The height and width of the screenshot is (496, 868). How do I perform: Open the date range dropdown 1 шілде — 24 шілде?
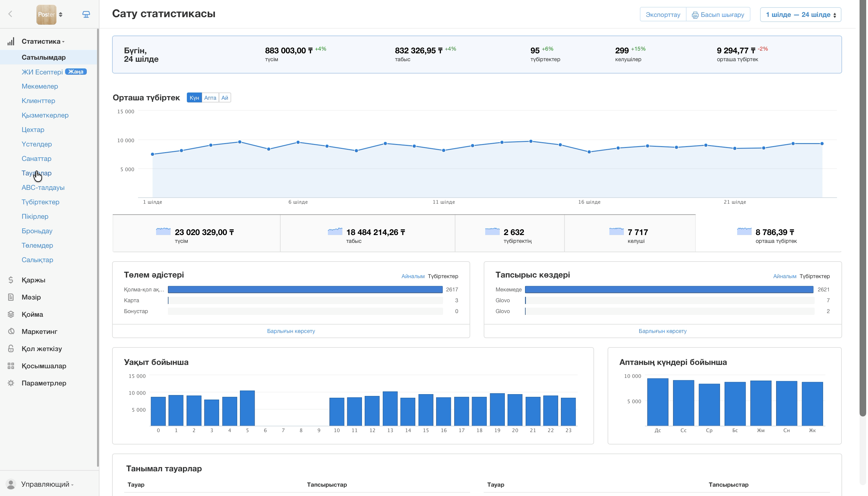click(x=800, y=15)
